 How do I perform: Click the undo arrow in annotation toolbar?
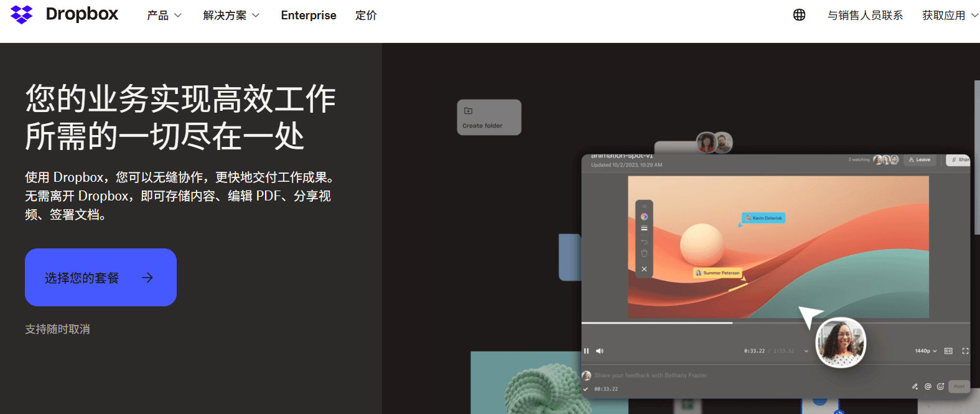coord(644,242)
